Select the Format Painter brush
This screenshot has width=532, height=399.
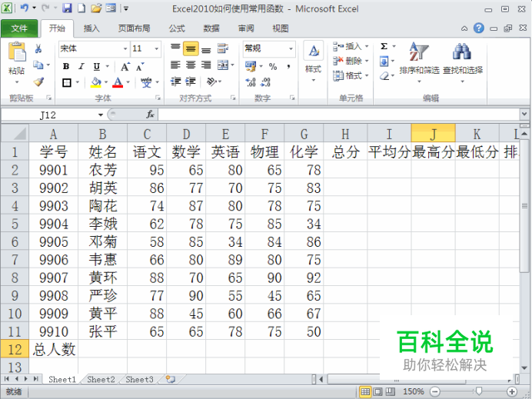[38, 81]
